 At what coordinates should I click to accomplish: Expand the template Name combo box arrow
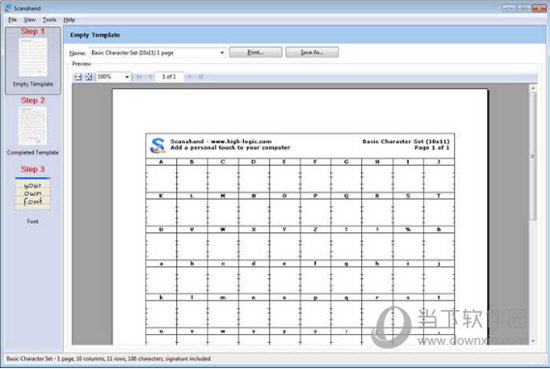click(x=222, y=53)
